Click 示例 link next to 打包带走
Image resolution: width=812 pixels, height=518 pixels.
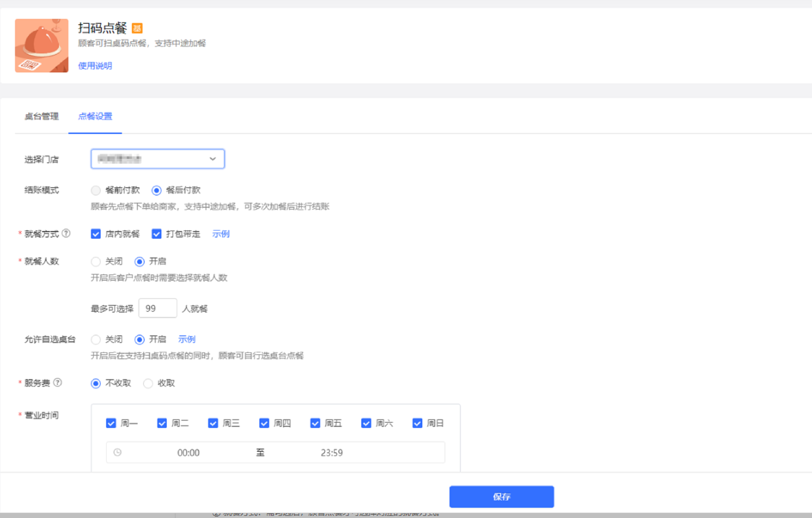(221, 234)
